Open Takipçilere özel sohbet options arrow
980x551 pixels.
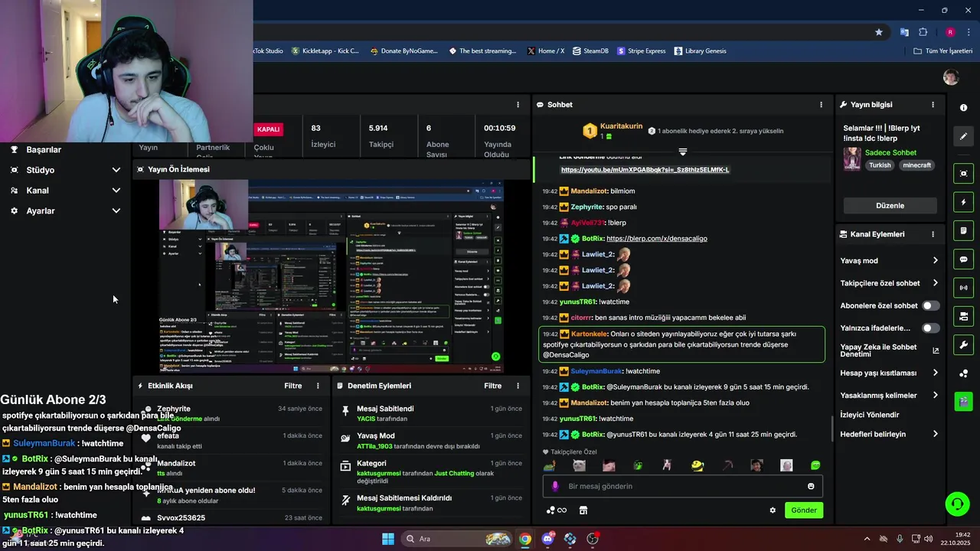click(935, 283)
